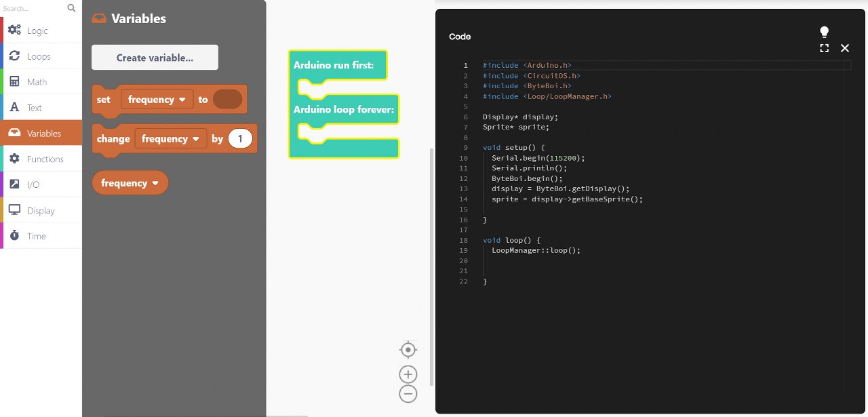Click the Text letter A icon
868x417 pixels.
tap(14, 107)
